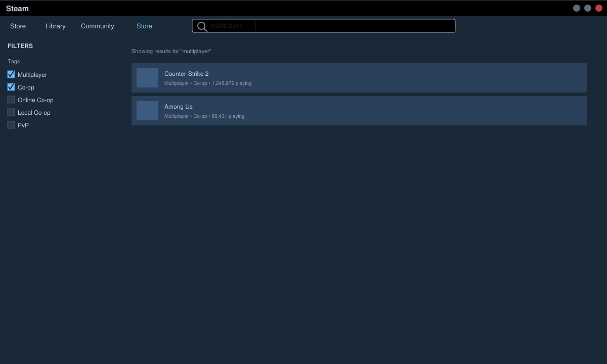
Task: Click the magnifying glass search icon
Action: point(202,26)
